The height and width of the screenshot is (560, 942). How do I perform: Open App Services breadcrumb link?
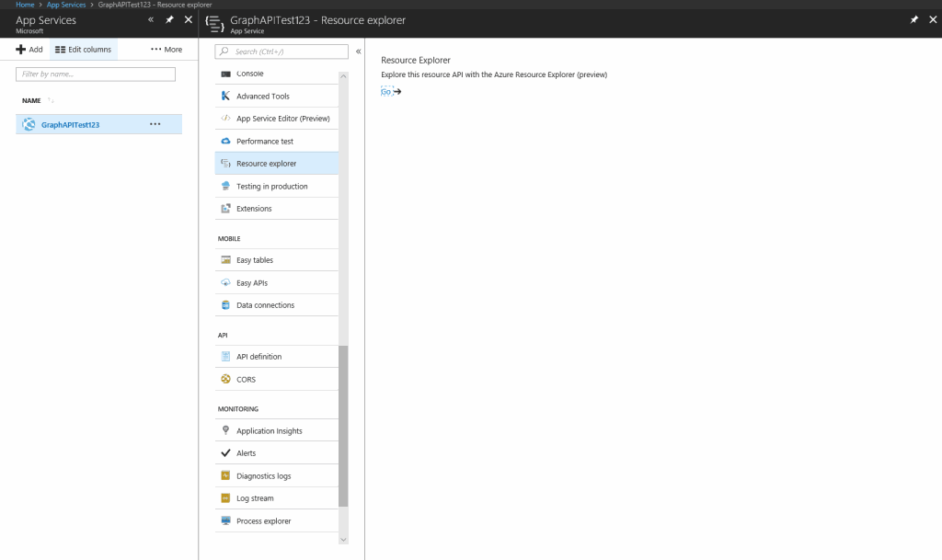[x=66, y=5]
